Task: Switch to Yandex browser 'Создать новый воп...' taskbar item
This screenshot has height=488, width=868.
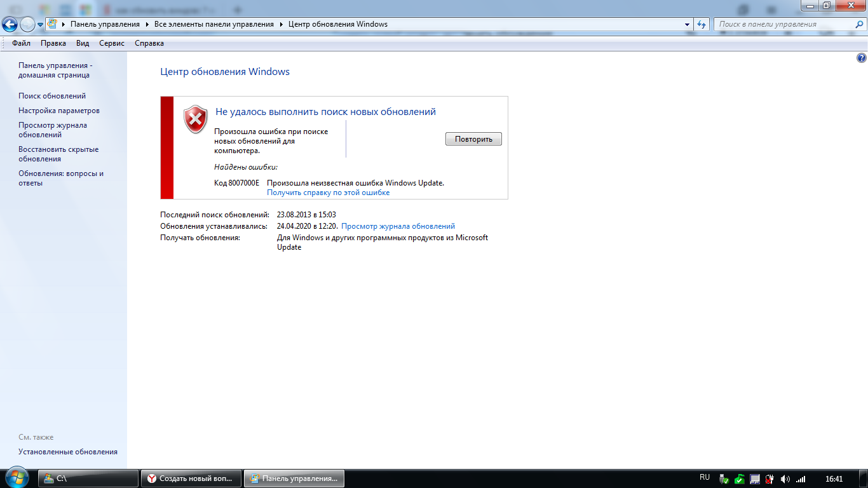Action: tap(191, 478)
